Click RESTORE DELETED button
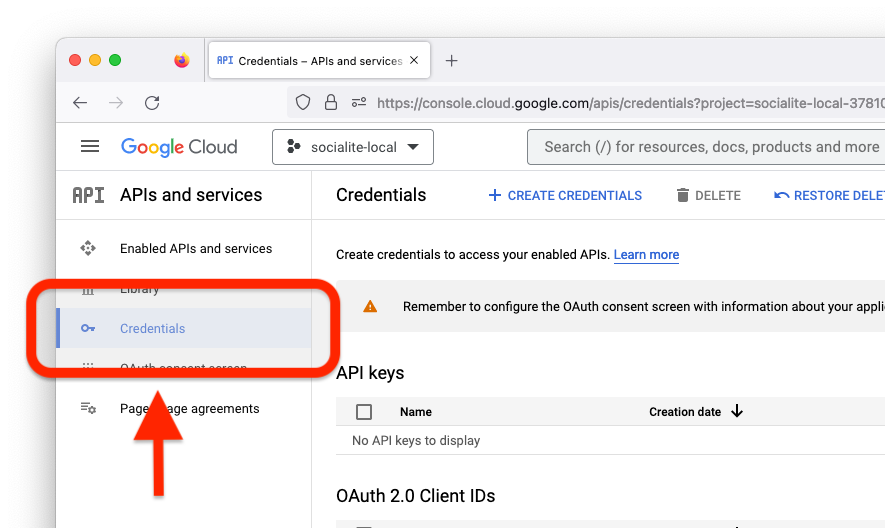The height and width of the screenshot is (528, 885). 829,195
